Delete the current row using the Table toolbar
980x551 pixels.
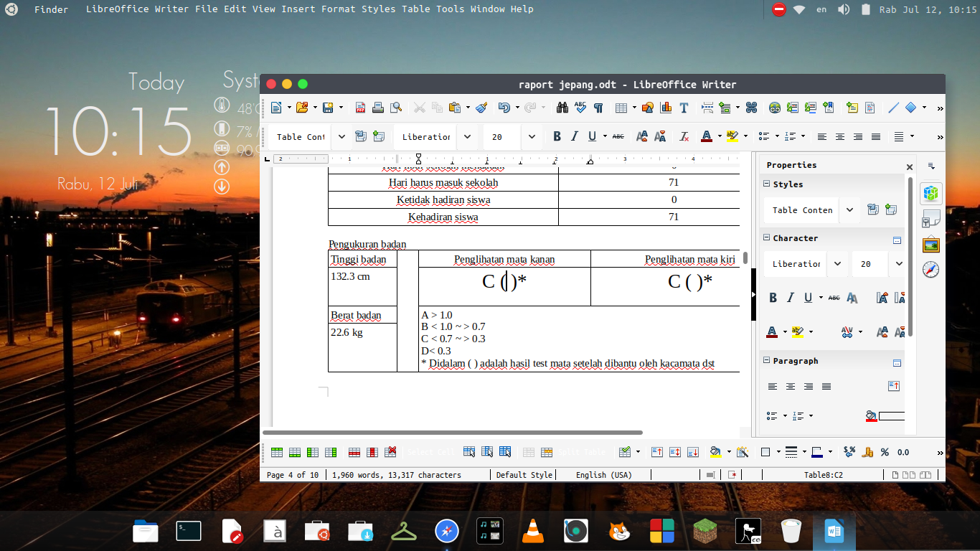click(354, 452)
